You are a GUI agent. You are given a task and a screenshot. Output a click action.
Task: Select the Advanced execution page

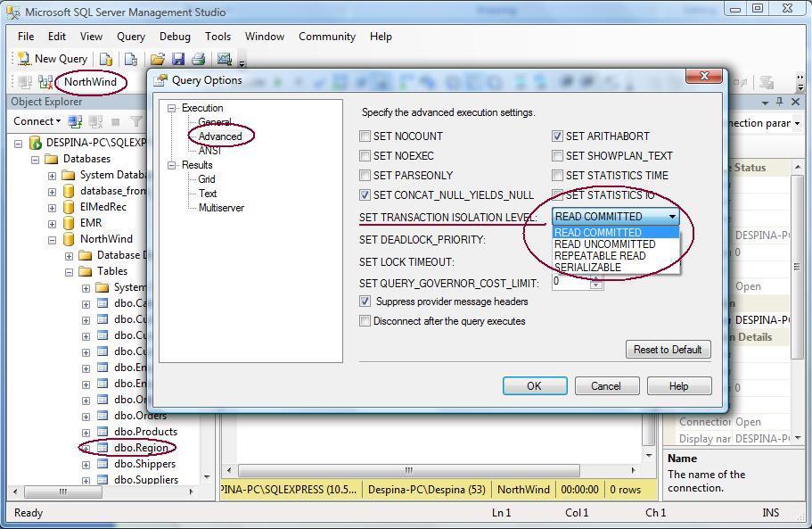[220, 136]
